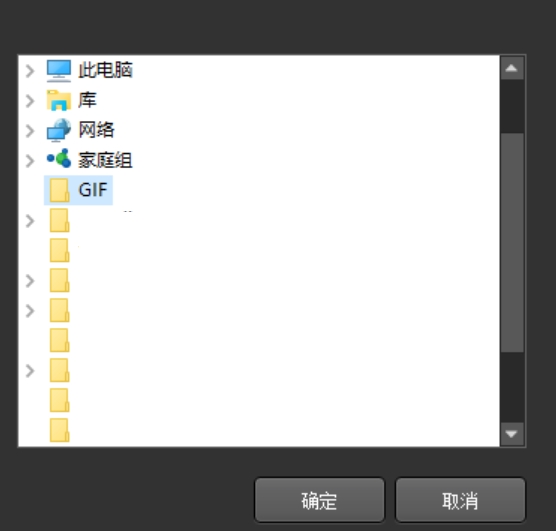Expand the 此电脑 tree node
Viewport: 556px width, 531px height.
click(x=30, y=71)
